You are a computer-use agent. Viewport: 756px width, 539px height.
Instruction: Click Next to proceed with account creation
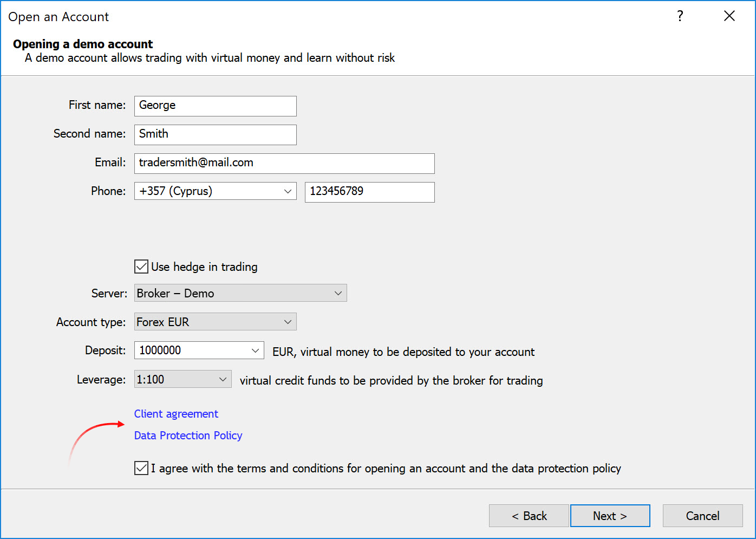click(x=610, y=515)
